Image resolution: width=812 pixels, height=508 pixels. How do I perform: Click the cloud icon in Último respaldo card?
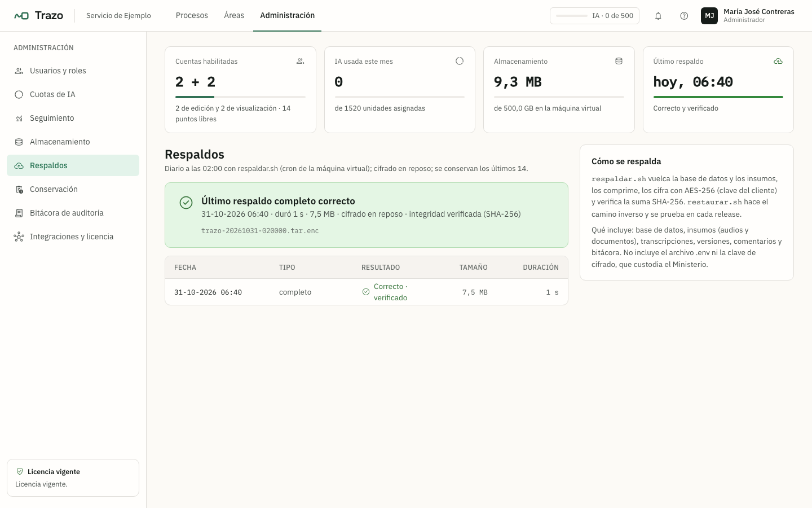pos(778,61)
